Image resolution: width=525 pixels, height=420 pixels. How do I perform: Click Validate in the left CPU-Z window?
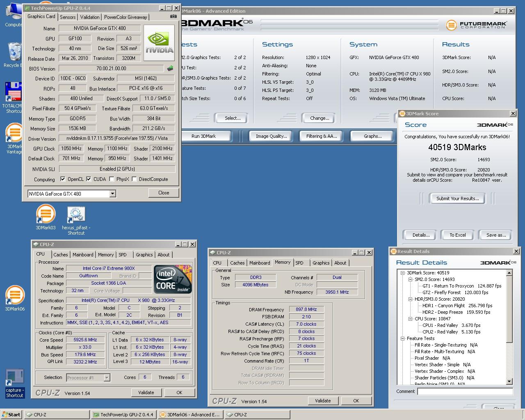[146, 393]
